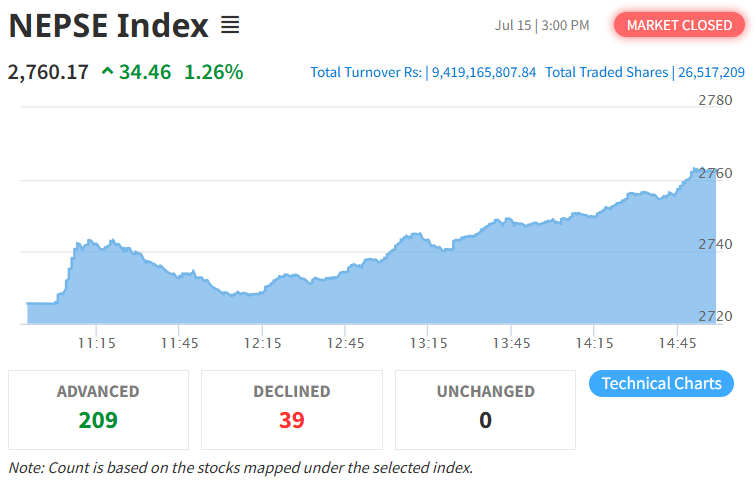Click the 13:15 label on the time axis
Viewport: 756px width, 484px height.
point(428,343)
